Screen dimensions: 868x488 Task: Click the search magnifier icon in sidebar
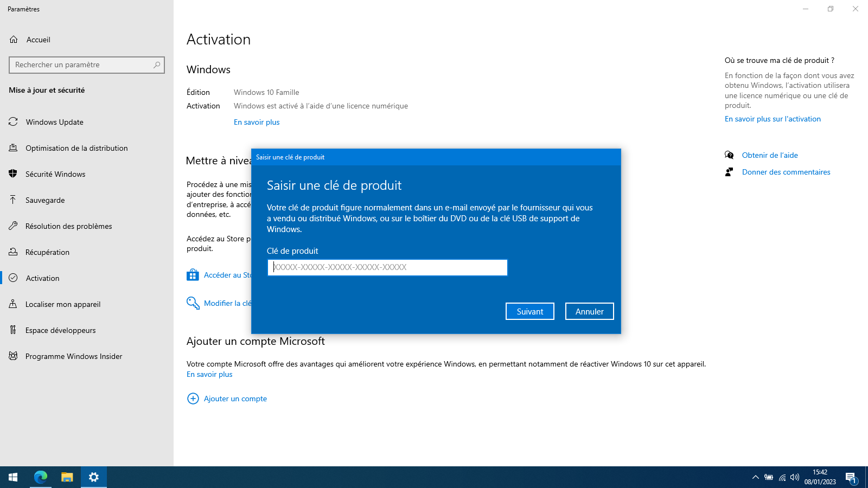coord(157,65)
